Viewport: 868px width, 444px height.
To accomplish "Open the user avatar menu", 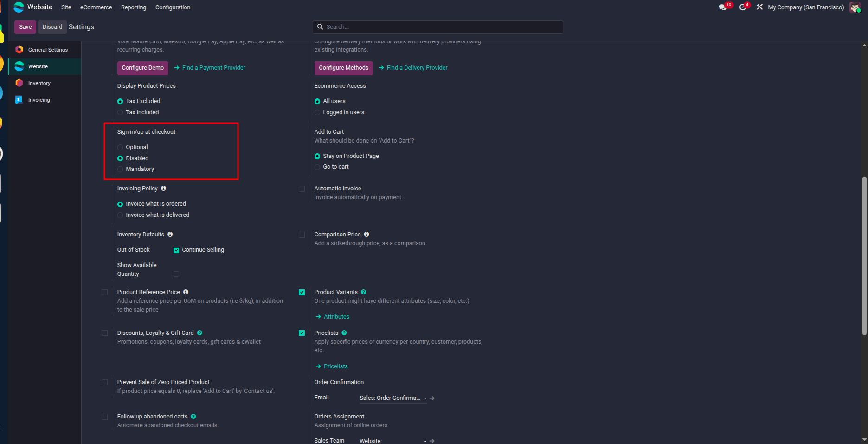I will tap(855, 7).
